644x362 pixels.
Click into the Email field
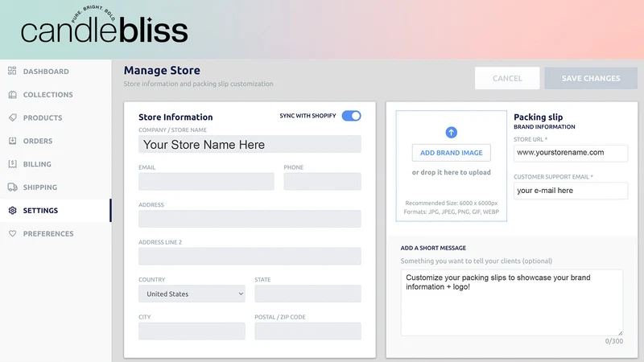click(x=206, y=182)
